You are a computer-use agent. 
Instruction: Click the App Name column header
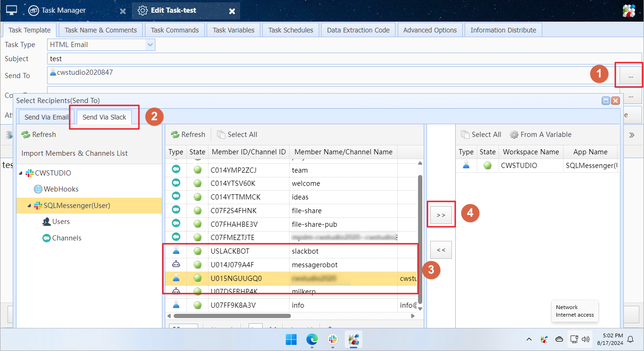click(590, 152)
